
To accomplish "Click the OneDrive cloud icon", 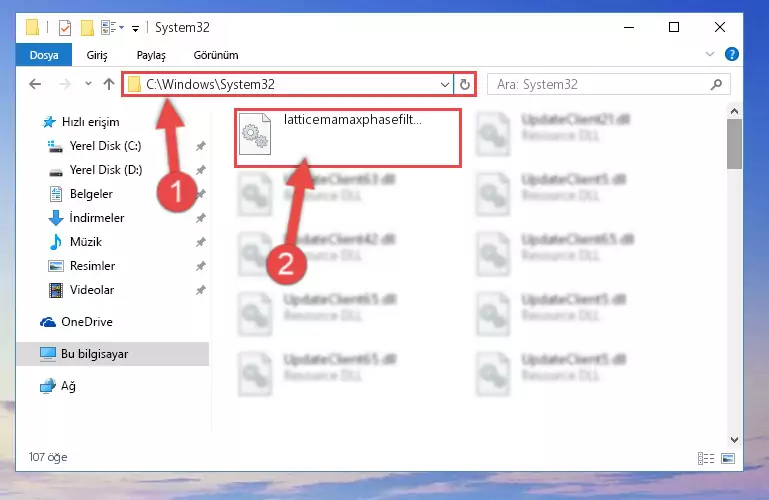I will 48,322.
